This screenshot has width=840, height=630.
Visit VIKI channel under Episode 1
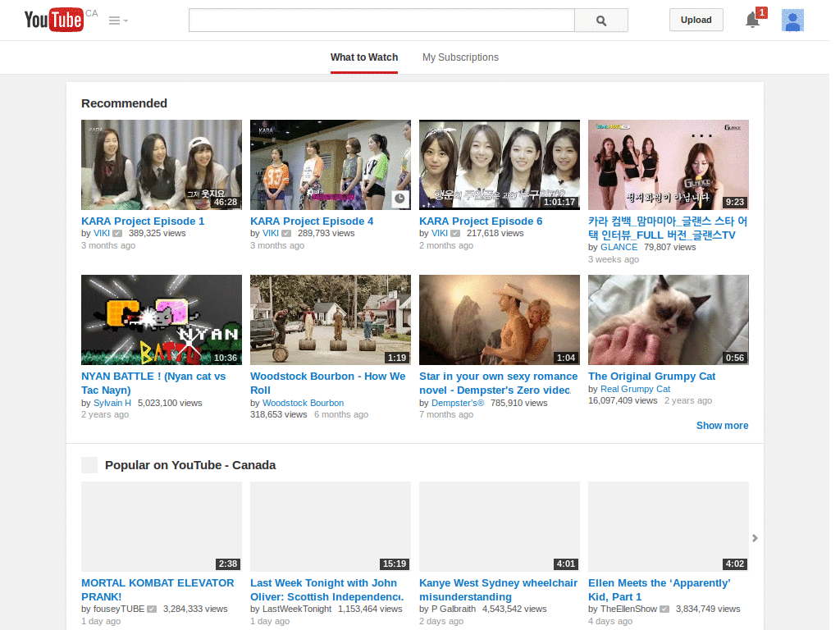pyautogui.click(x=101, y=234)
